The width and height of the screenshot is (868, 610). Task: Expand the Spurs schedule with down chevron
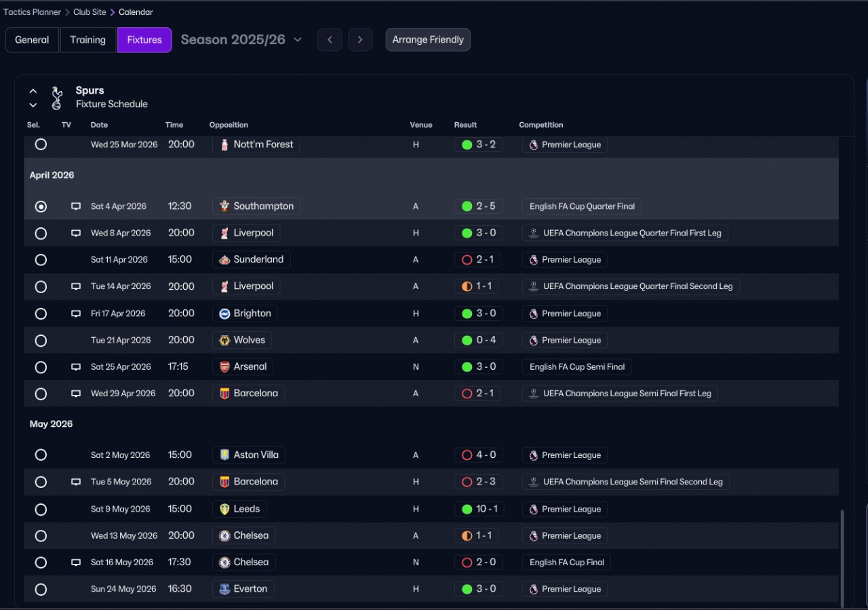[x=33, y=105]
